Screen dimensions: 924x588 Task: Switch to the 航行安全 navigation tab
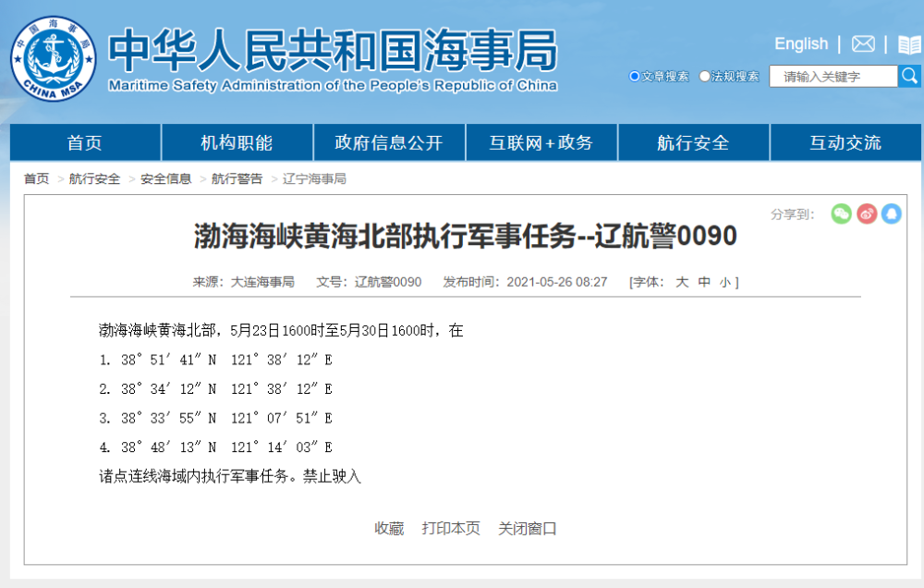(693, 141)
